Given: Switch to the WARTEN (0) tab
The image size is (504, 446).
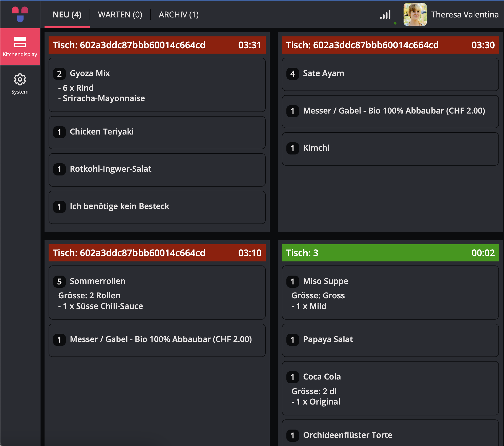Looking at the screenshot, I should point(120,15).
